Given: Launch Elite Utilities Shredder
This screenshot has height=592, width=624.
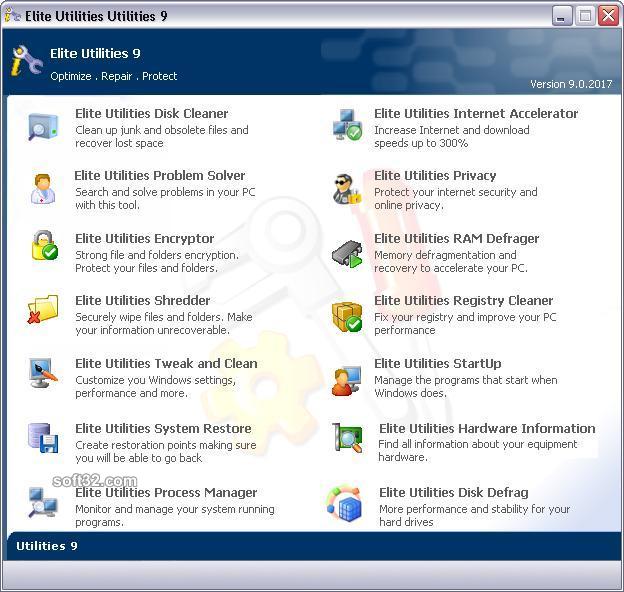Looking at the screenshot, I should pyautogui.click(x=142, y=300).
